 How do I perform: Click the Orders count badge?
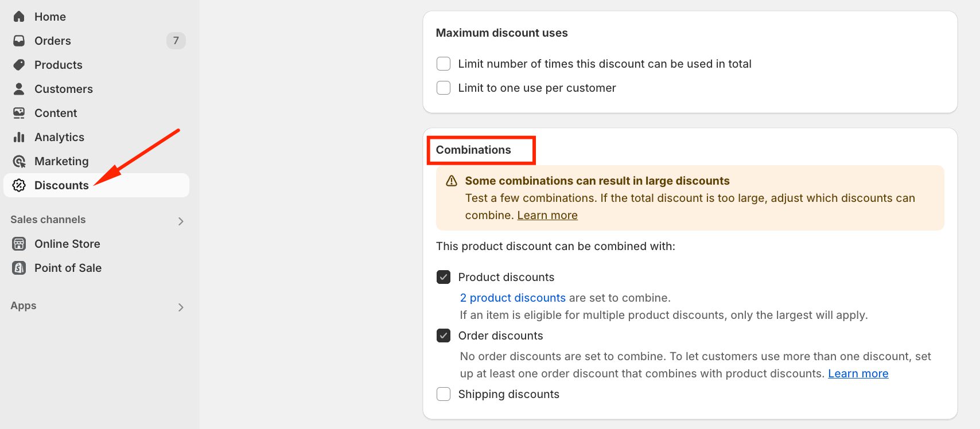[176, 41]
